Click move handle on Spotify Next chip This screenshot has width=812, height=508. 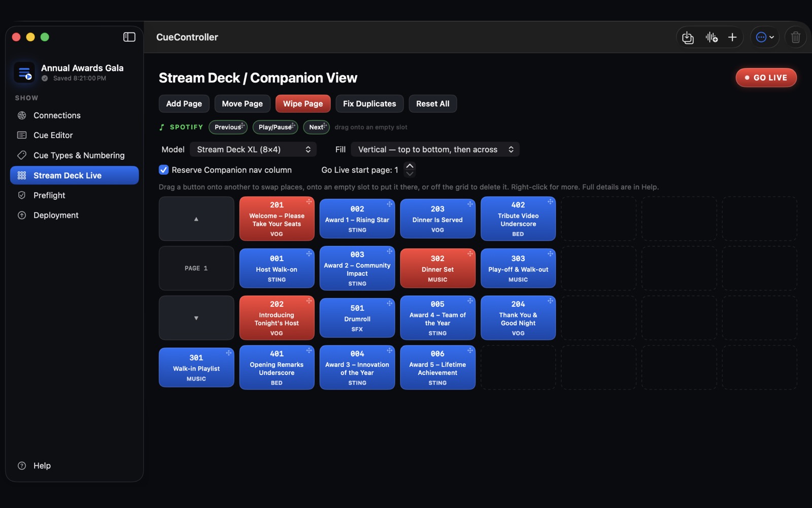(325, 125)
